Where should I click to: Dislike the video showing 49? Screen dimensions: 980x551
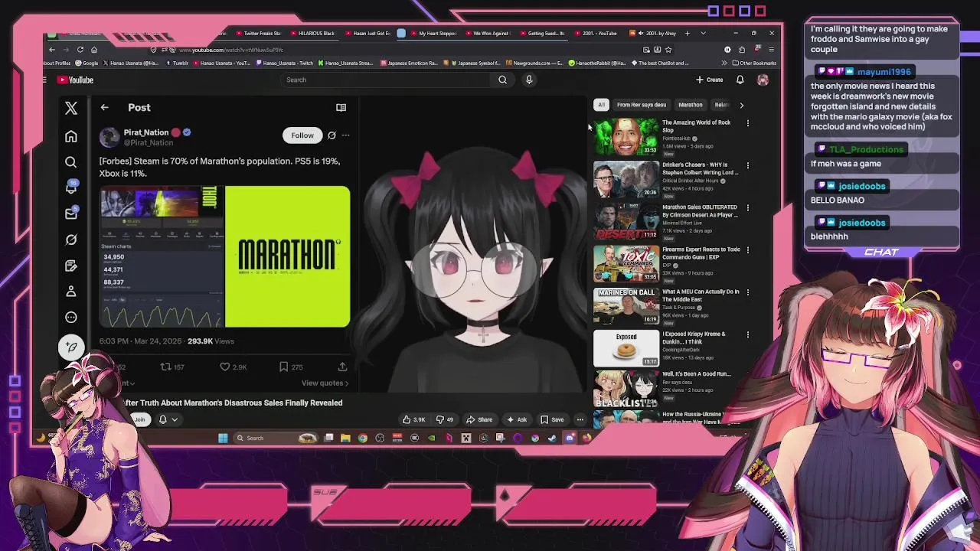(x=446, y=419)
